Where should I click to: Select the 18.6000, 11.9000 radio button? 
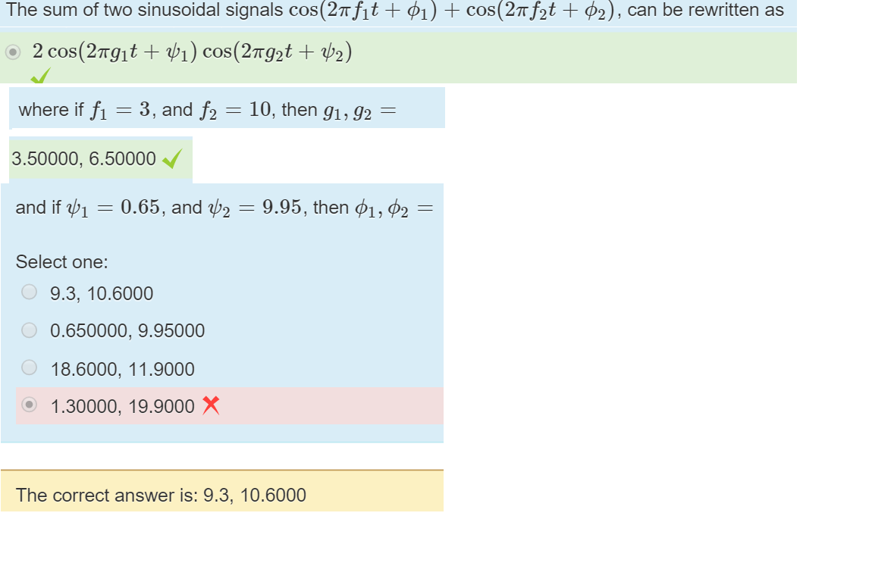[29, 367]
